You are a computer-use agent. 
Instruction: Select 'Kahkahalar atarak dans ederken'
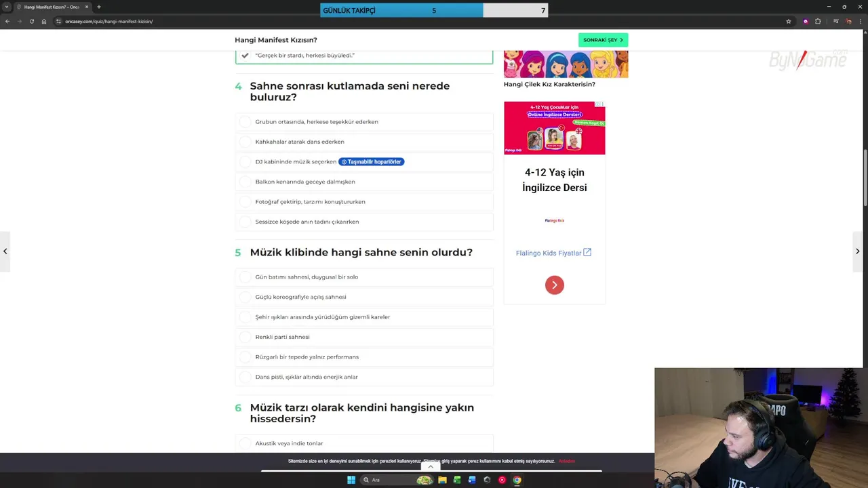point(364,142)
